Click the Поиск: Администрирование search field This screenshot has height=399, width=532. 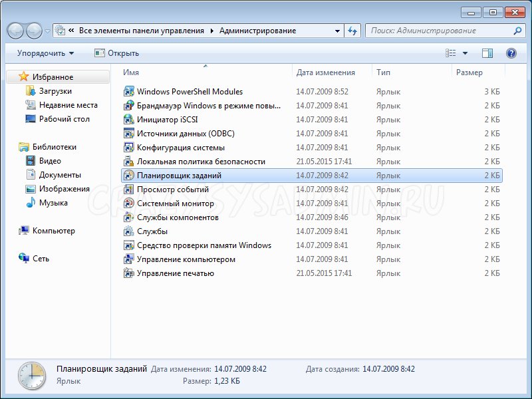[439, 31]
